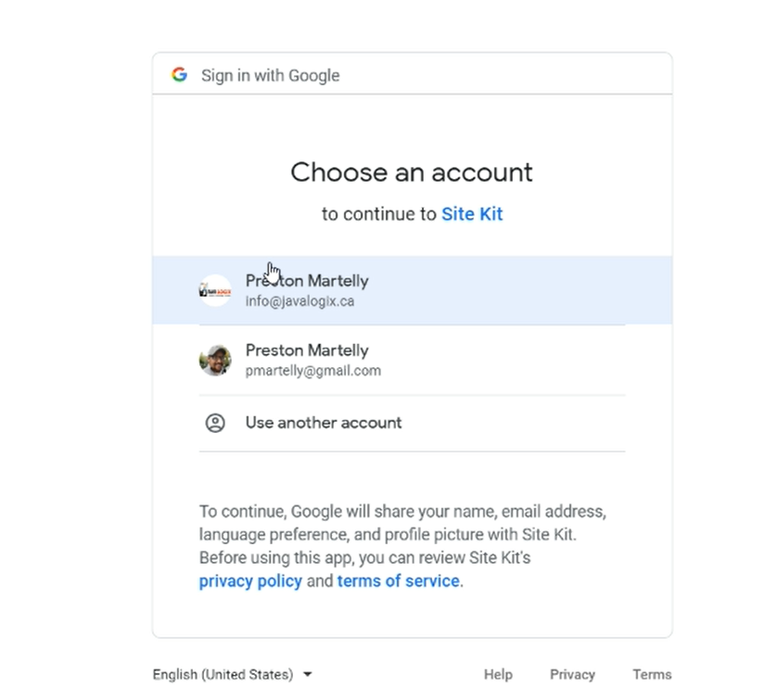Click the language selector dropdown arrow

308,674
